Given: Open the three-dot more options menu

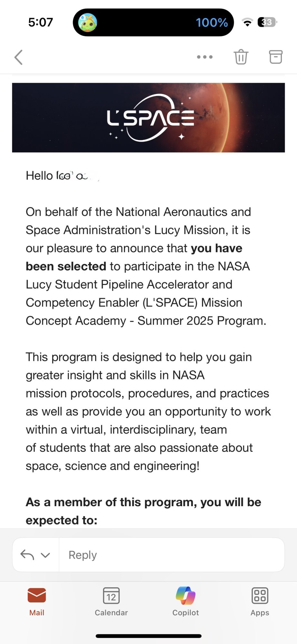Looking at the screenshot, I should click(x=205, y=57).
